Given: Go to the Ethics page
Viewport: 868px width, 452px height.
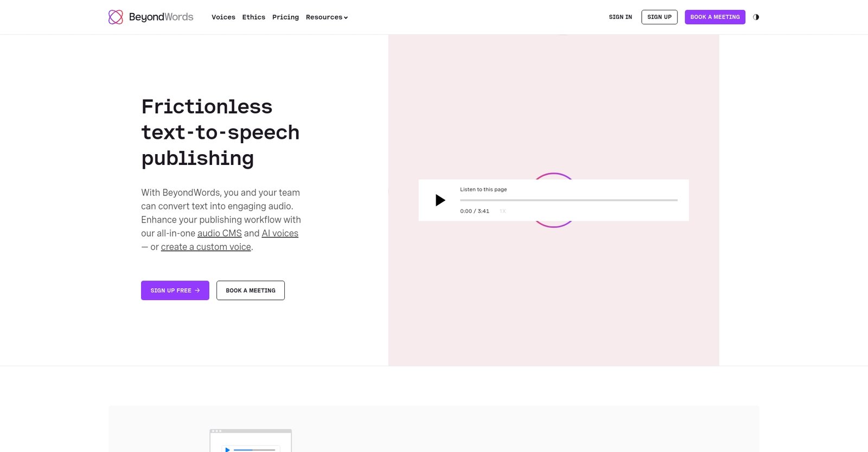Looking at the screenshot, I should coord(253,17).
